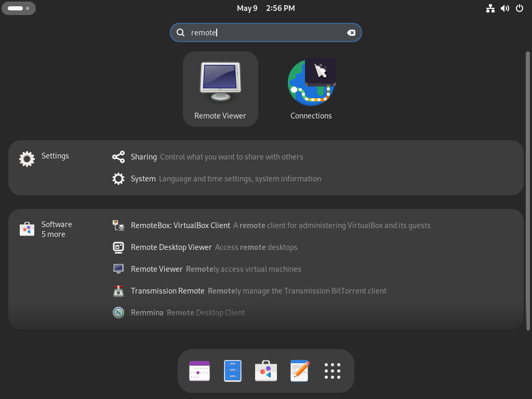Click the Settings gear provider icon
The width and height of the screenshot is (532, 399).
click(27, 159)
